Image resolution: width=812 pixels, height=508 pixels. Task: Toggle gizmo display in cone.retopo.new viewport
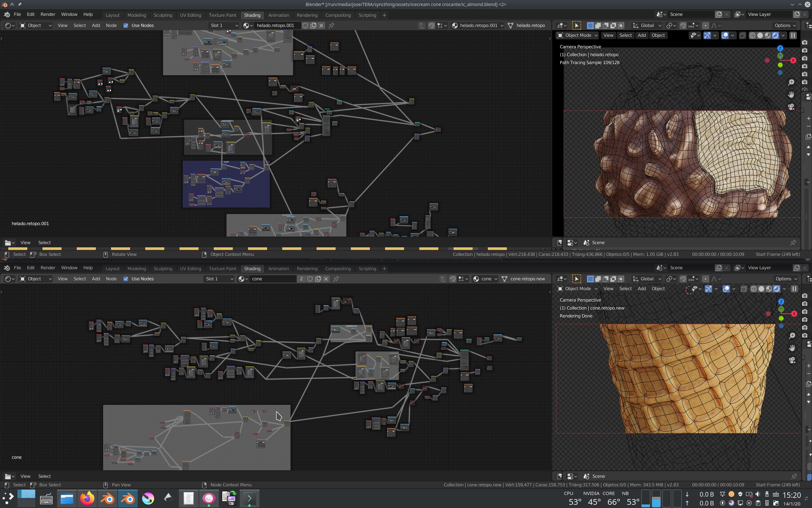click(708, 289)
